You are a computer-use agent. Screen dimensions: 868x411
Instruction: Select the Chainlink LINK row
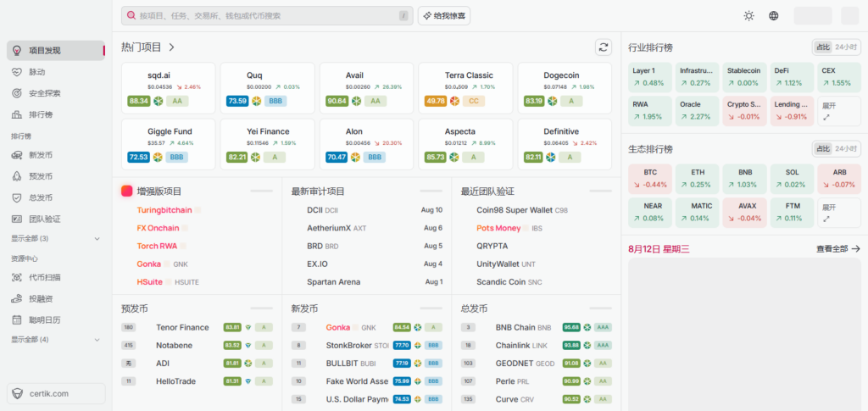click(537, 345)
